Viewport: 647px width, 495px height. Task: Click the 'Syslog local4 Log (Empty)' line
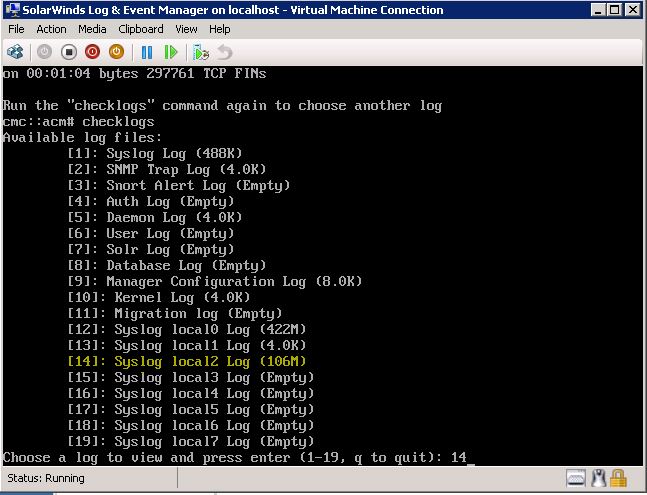191,394
